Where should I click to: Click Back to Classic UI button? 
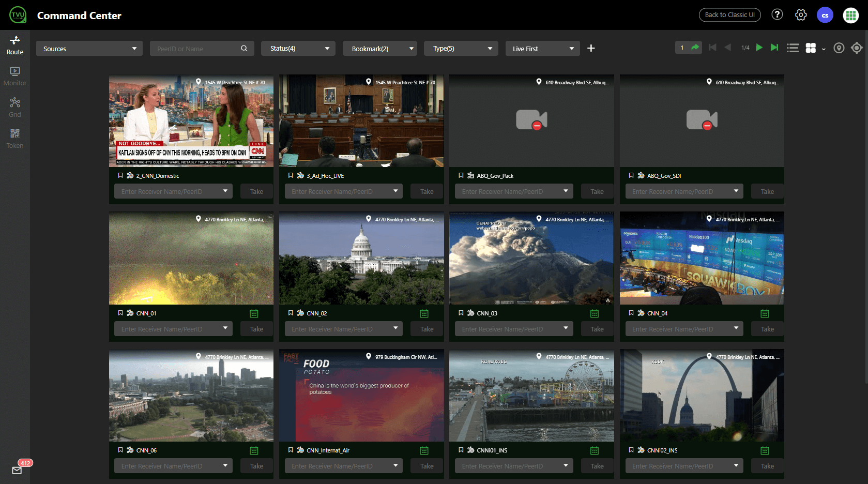click(730, 14)
